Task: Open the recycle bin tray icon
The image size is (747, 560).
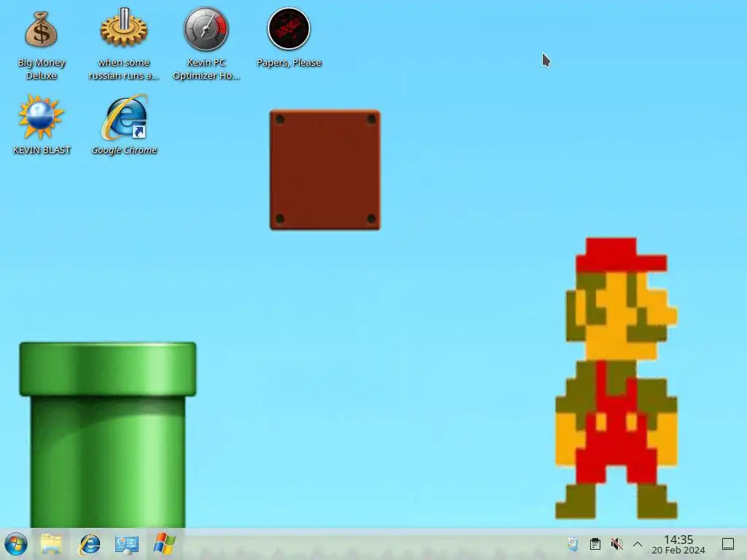Action: click(x=573, y=544)
